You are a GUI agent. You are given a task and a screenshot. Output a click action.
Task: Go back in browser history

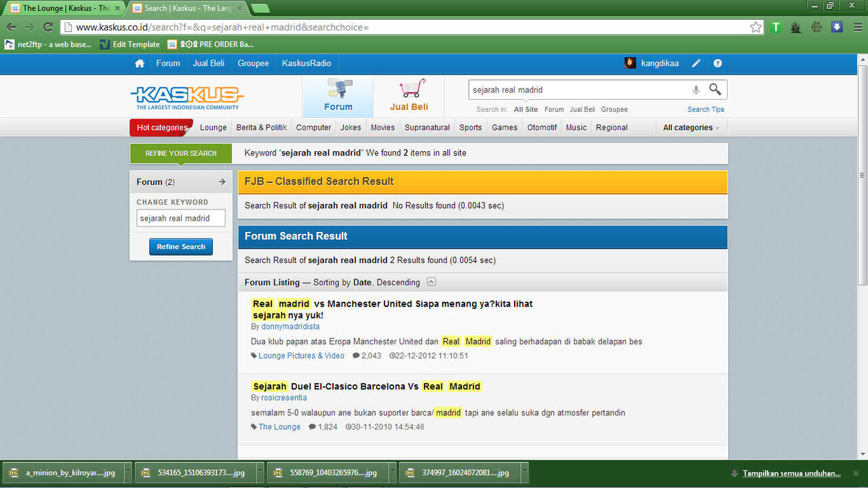[12, 27]
